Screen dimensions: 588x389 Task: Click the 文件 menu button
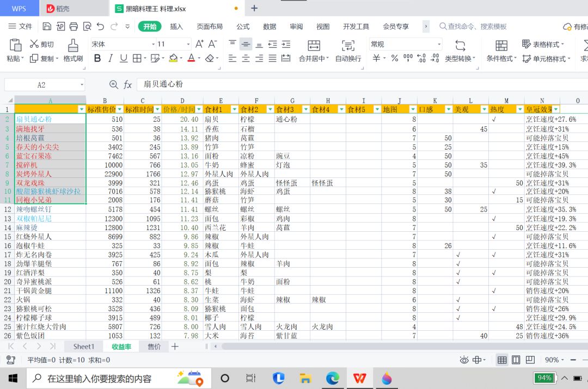(x=21, y=26)
